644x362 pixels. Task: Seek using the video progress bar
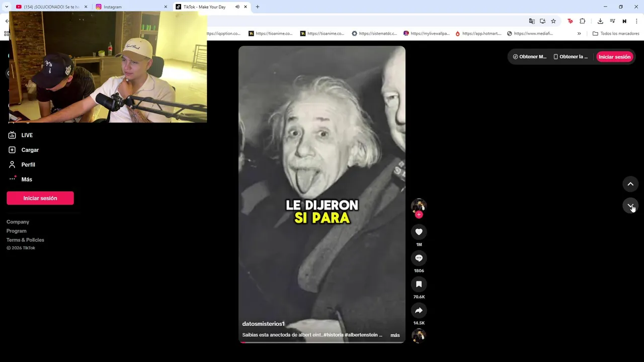[x=322, y=342]
